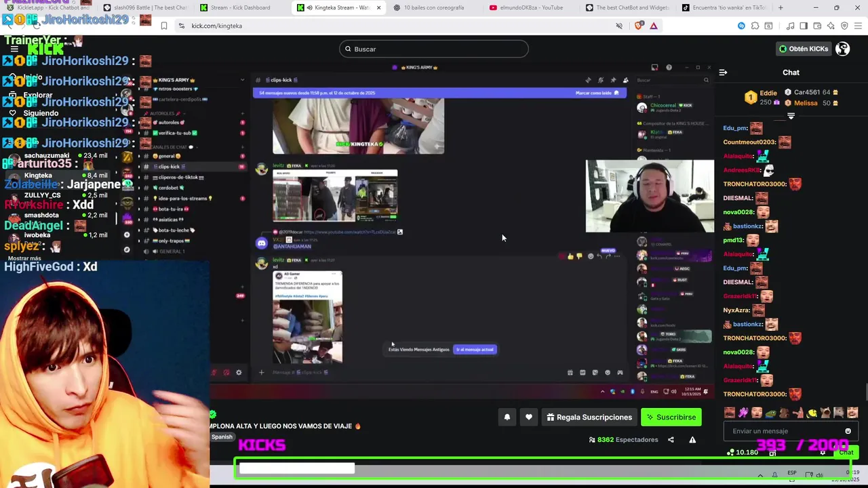
Task: Expand the gifters leaderboard chevron in chat
Action: click(x=791, y=116)
